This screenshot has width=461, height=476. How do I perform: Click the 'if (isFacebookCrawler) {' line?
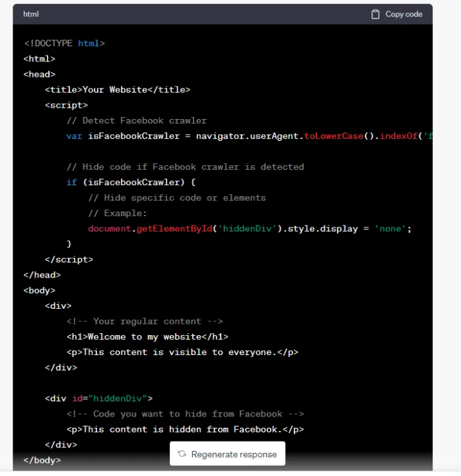(131, 182)
